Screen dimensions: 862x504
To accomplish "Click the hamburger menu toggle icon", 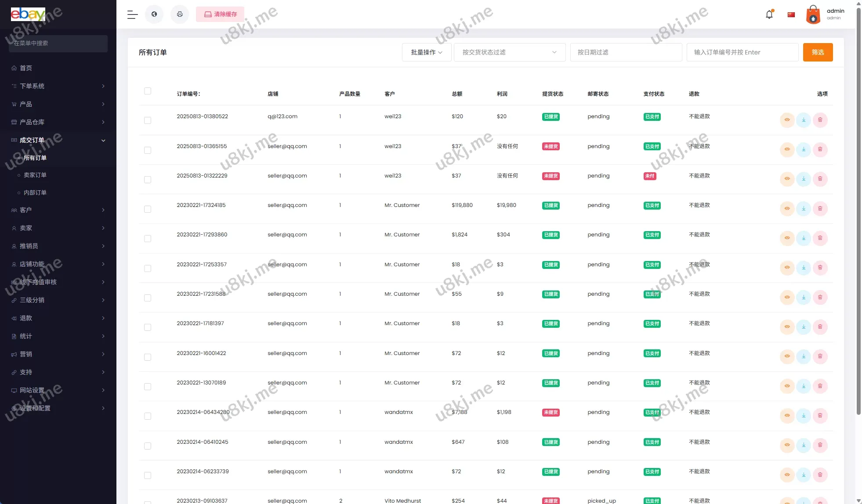I will click(x=132, y=15).
